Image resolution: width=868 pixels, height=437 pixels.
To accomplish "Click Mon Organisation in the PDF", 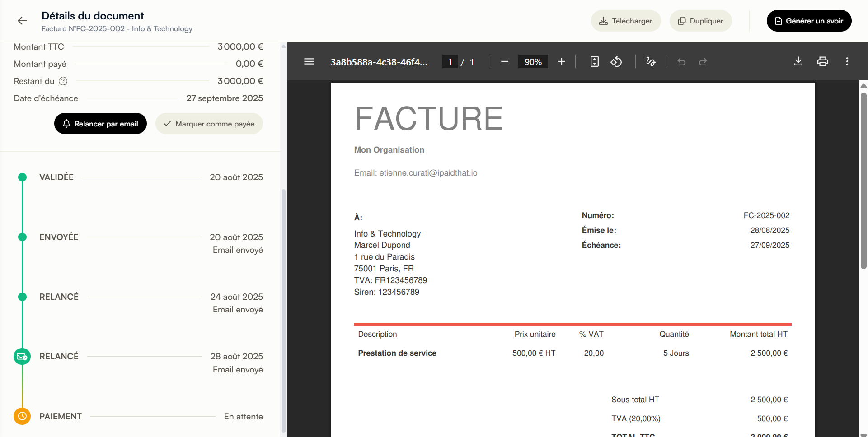I will coord(389,150).
